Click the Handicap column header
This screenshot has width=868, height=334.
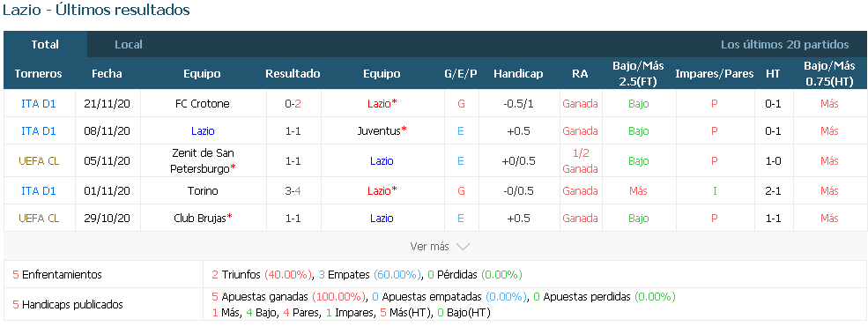click(x=518, y=74)
